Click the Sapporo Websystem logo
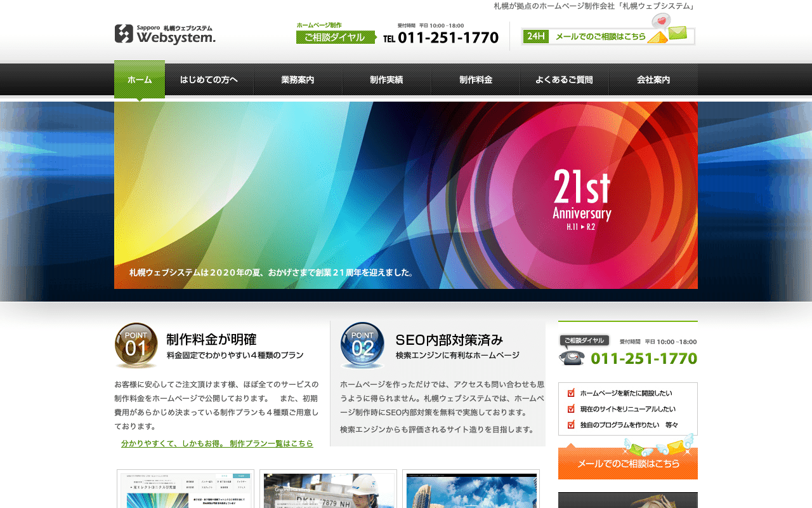Viewport: 812px width, 508px height. (x=165, y=34)
